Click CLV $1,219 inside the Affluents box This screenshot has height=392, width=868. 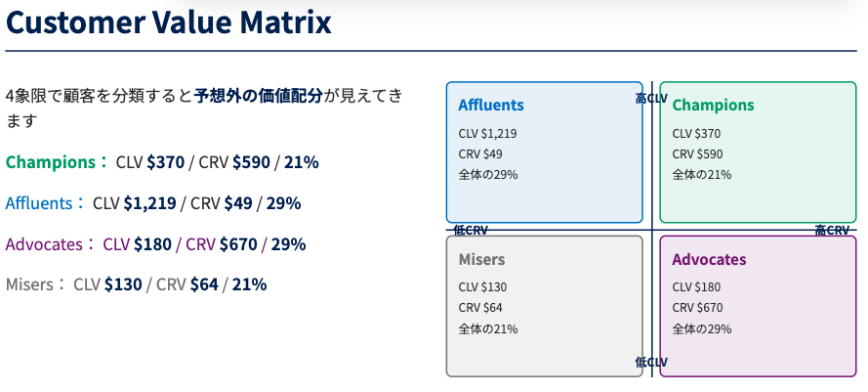(487, 134)
